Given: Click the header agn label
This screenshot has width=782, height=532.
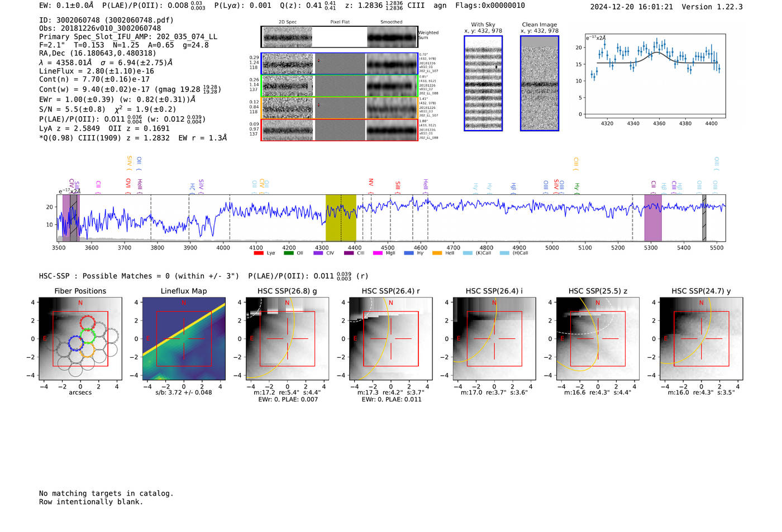Looking at the screenshot, I should [440, 6].
